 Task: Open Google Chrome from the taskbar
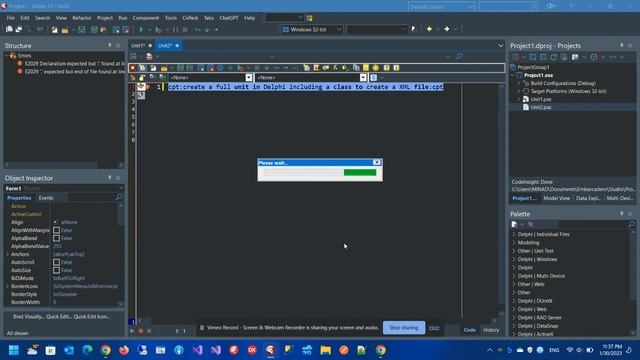point(106,350)
